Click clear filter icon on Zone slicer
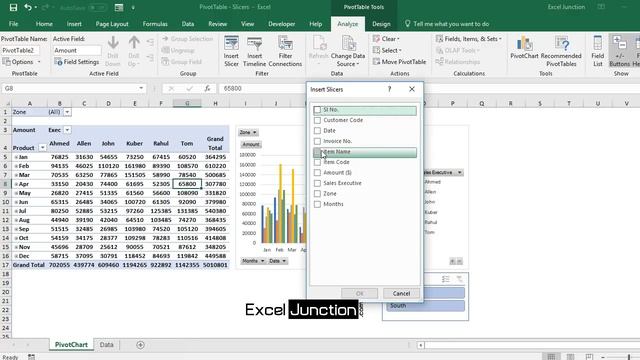 (x=460, y=279)
